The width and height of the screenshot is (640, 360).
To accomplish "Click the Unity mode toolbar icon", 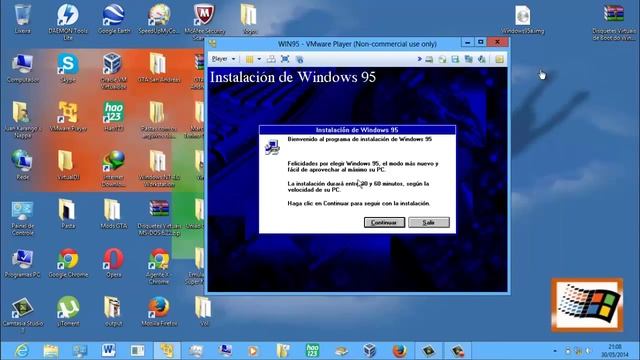I will (300, 60).
